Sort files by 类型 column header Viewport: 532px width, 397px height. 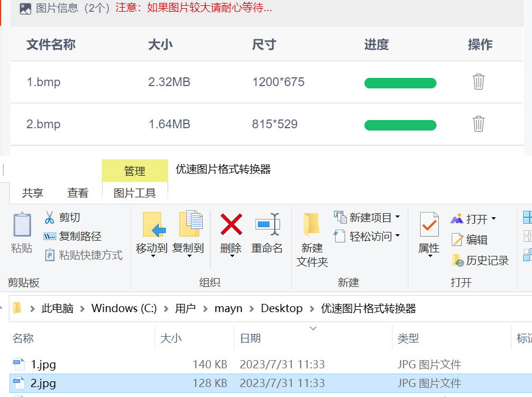(408, 338)
